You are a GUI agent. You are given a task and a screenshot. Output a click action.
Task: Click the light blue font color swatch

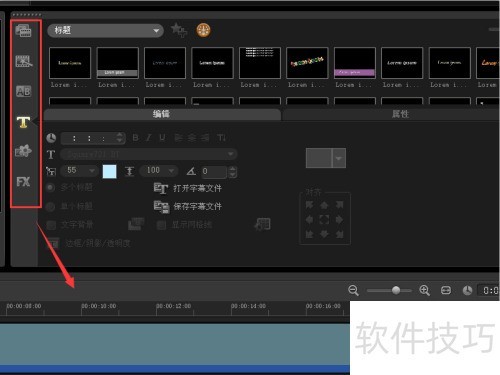tap(109, 171)
